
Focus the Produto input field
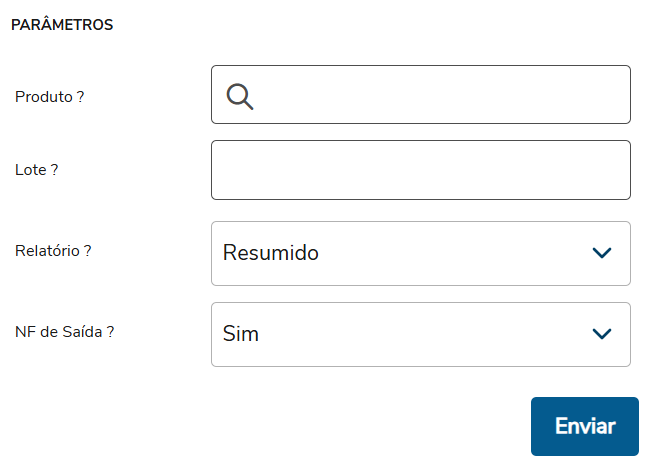click(x=440, y=95)
